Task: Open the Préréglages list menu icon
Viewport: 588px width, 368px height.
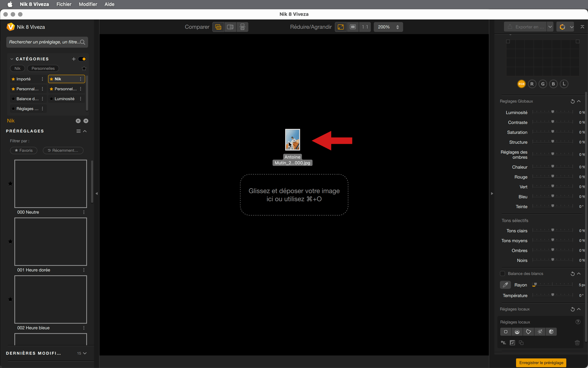Action: point(78,131)
